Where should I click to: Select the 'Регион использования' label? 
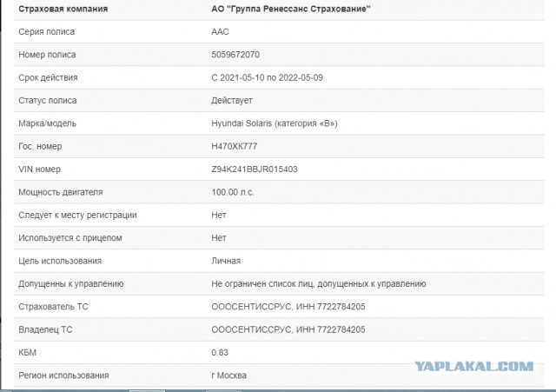(63, 375)
